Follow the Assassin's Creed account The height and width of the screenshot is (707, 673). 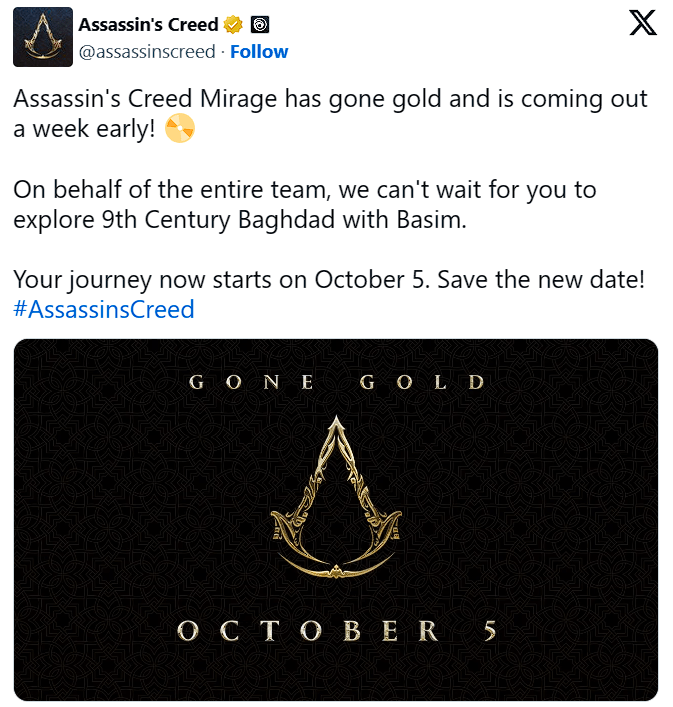(259, 51)
